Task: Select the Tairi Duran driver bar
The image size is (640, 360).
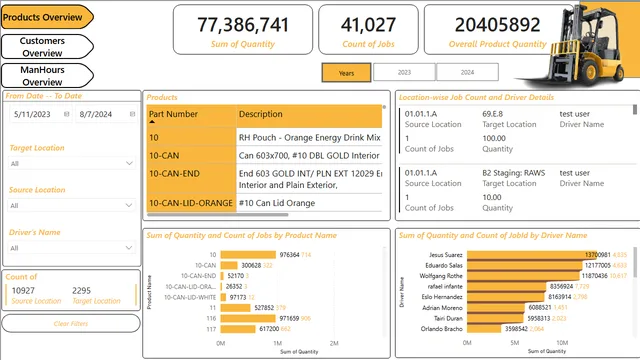Action: point(496,318)
